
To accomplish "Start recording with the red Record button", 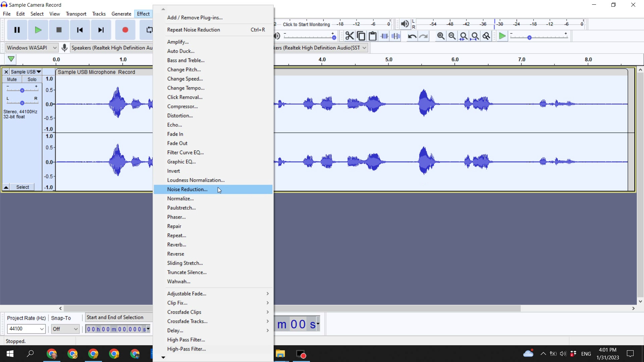I will (x=125, y=30).
